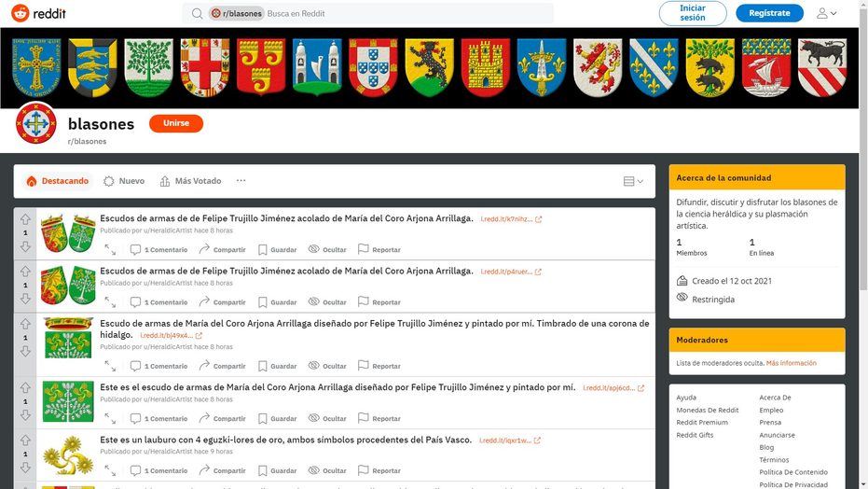Hide the lauburo eguzki-lores post
The image size is (868, 489).
327,470
